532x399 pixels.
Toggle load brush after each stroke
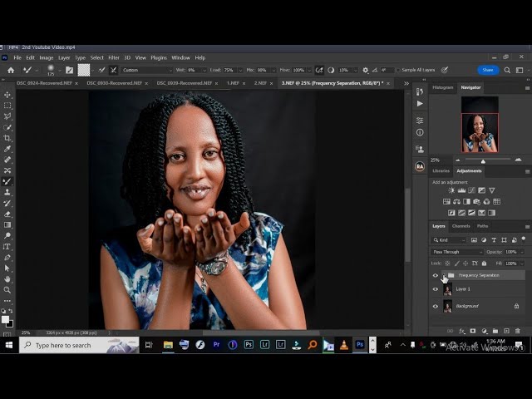click(101, 70)
